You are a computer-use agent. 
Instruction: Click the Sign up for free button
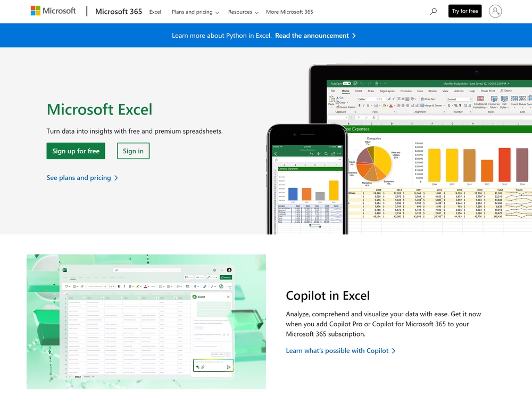click(x=76, y=151)
